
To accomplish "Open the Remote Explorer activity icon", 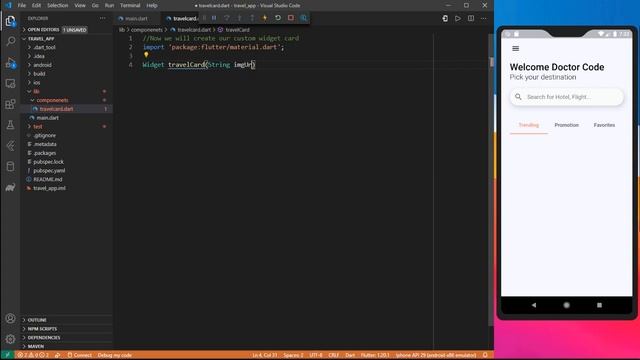I will [11, 84].
